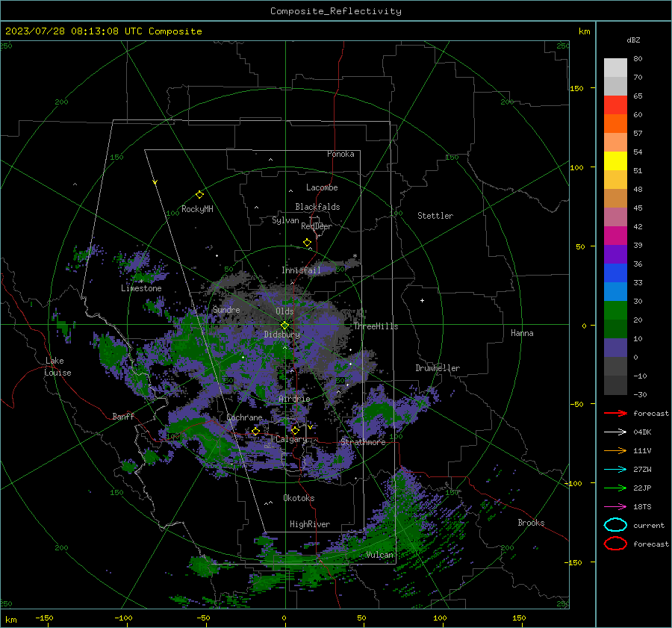Click the cyan current ellipse icon

pos(615,525)
